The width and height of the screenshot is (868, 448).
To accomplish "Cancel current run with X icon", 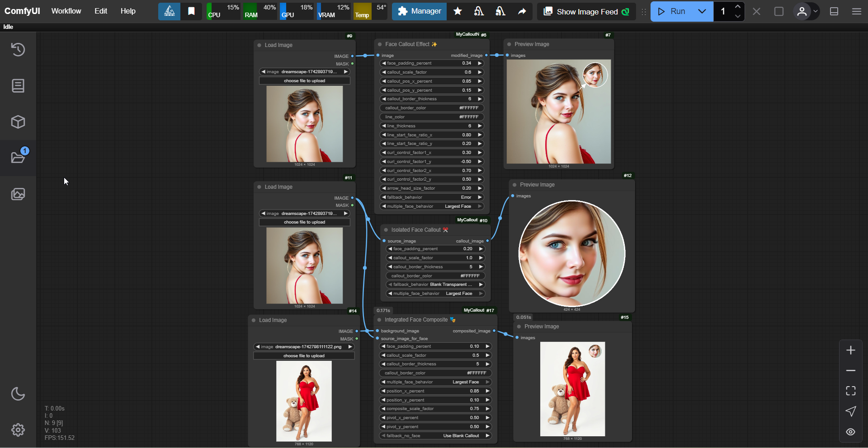I will click(x=756, y=11).
